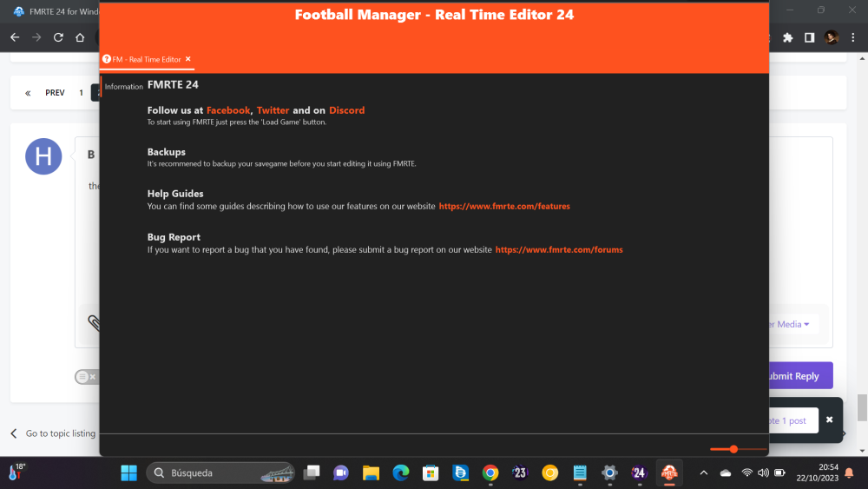Screen dimensions: 868x489
Task: Open the Twitter link
Action: [x=273, y=110]
